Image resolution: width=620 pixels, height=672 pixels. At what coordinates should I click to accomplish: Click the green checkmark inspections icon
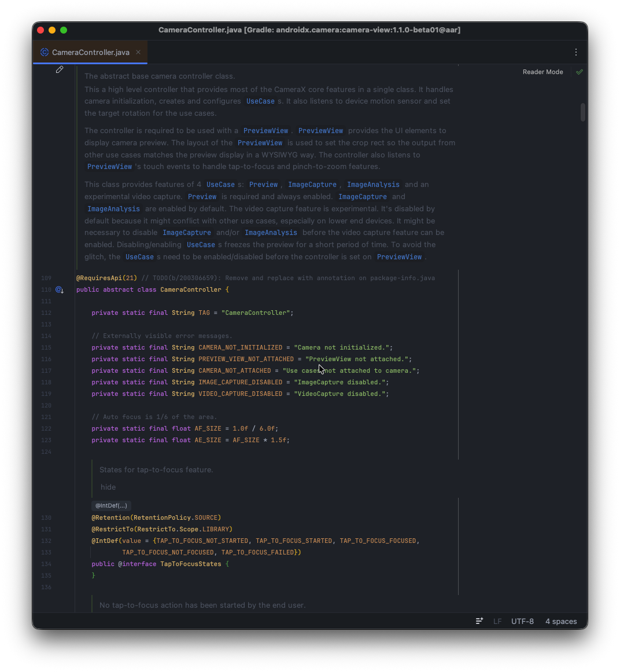click(579, 72)
